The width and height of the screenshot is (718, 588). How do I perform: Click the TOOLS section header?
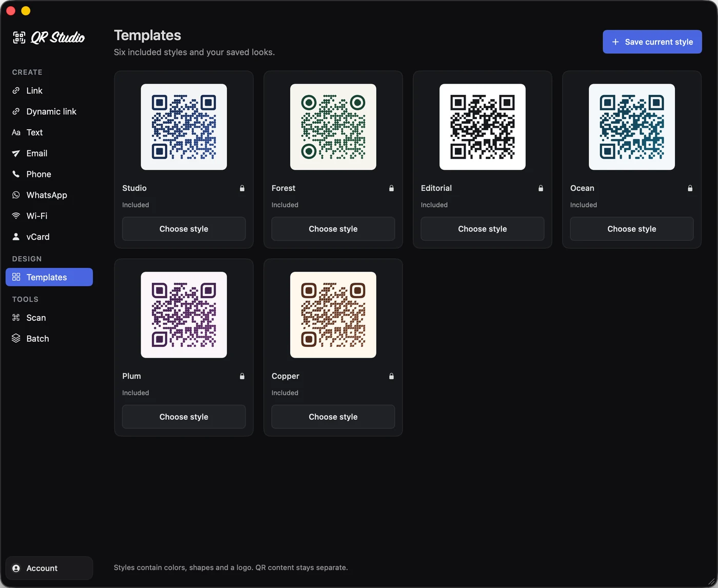coord(25,299)
